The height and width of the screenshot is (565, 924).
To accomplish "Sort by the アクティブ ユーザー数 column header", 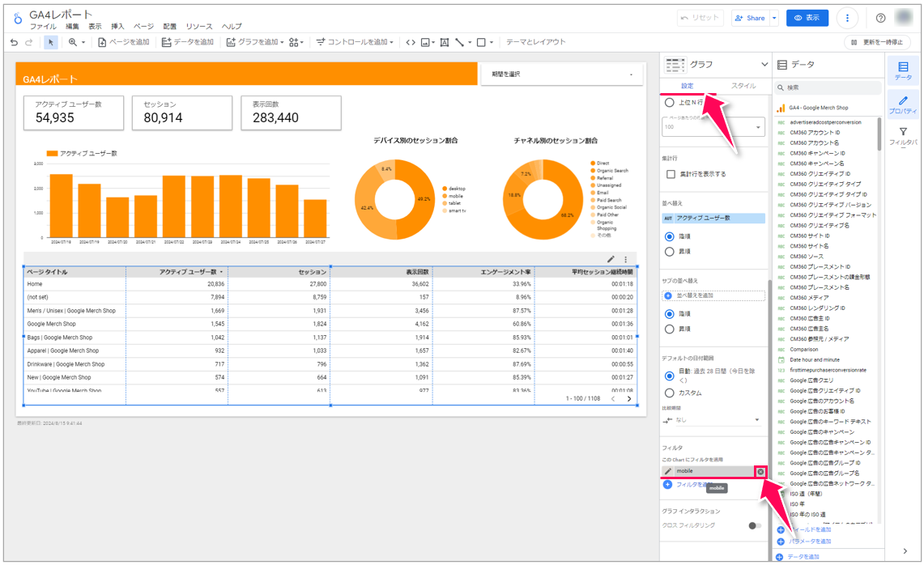I will 188,272.
